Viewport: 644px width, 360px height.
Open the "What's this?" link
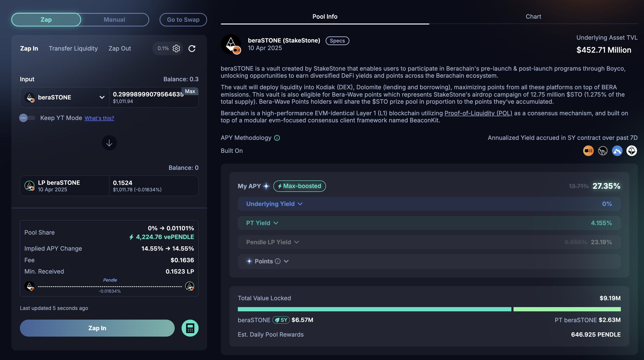pos(99,118)
